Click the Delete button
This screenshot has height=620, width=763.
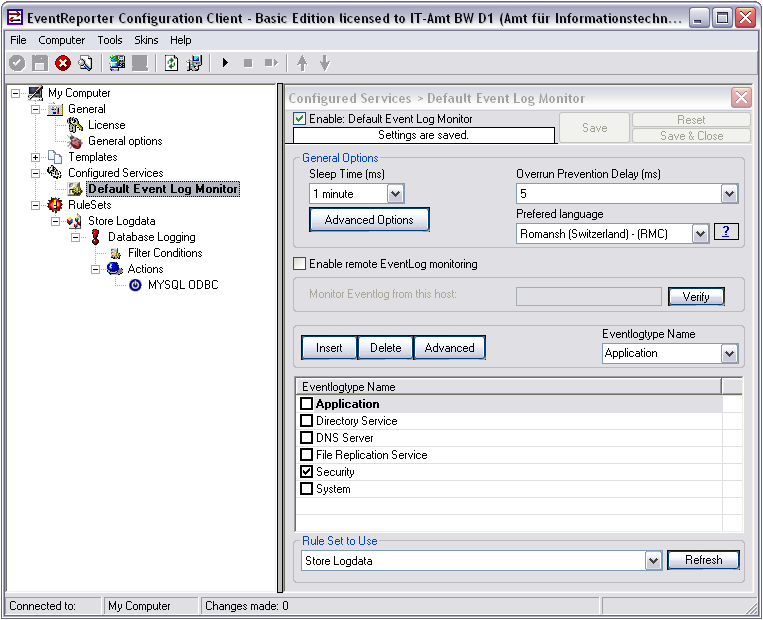(385, 348)
